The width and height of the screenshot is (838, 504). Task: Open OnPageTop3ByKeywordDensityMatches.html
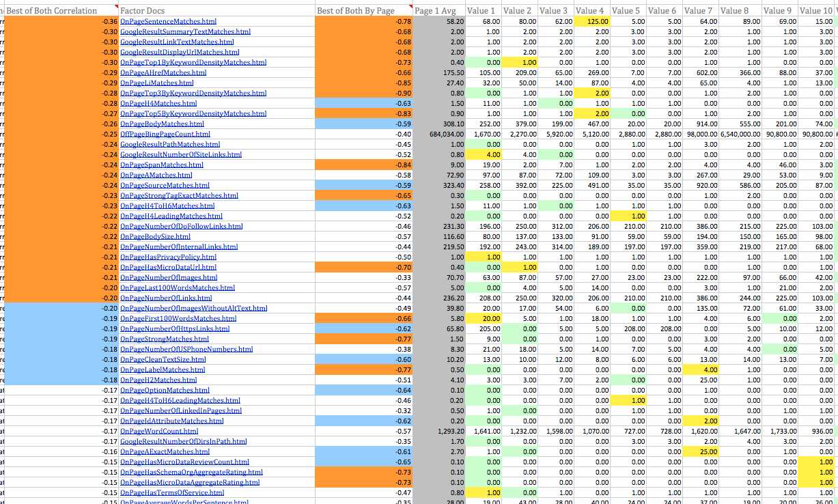[x=193, y=94]
